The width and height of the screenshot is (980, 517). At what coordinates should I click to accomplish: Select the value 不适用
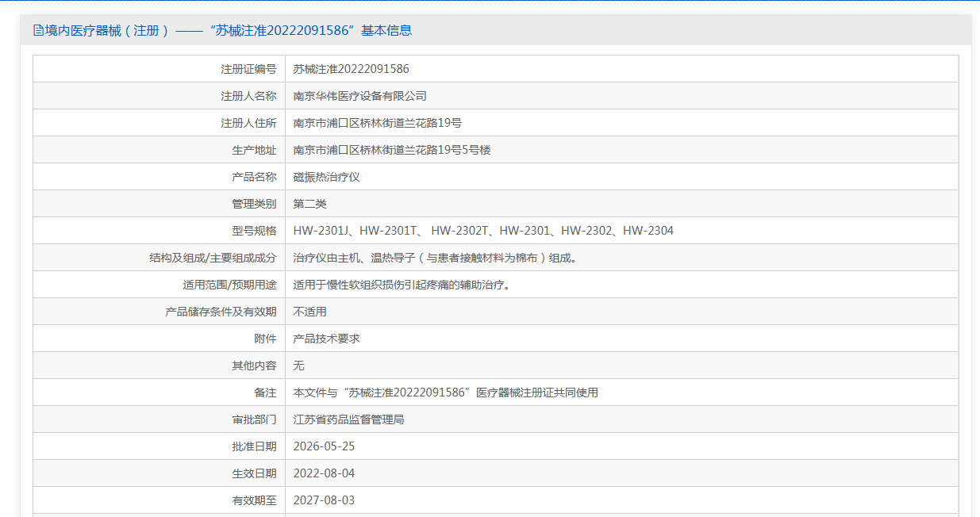click(310, 312)
